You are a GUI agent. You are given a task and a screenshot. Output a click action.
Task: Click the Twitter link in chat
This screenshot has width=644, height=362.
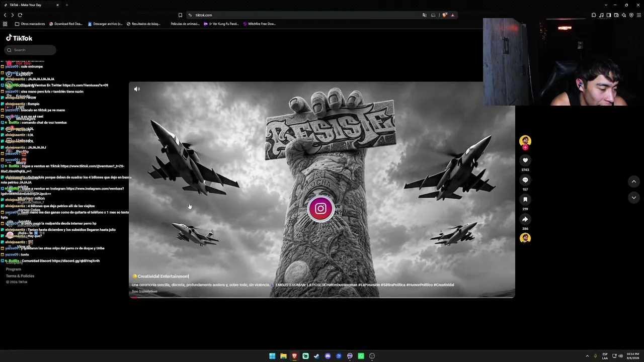(85, 85)
